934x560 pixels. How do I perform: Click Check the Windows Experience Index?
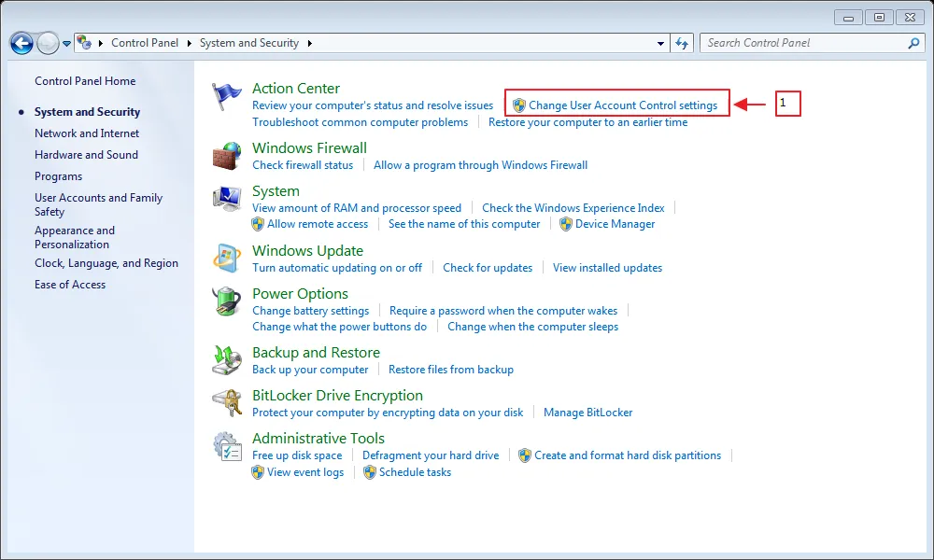[573, 208]
